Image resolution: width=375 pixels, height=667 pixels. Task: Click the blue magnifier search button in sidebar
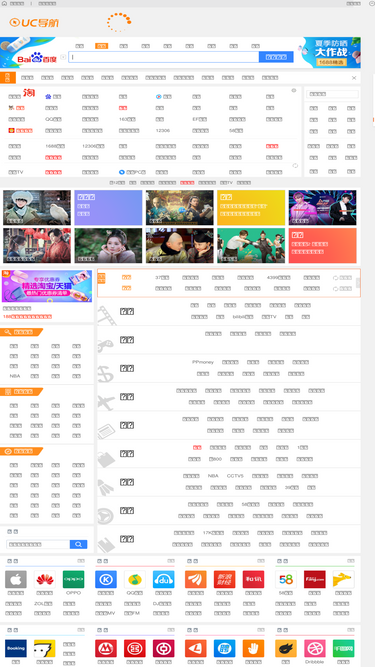coord(78,544)
